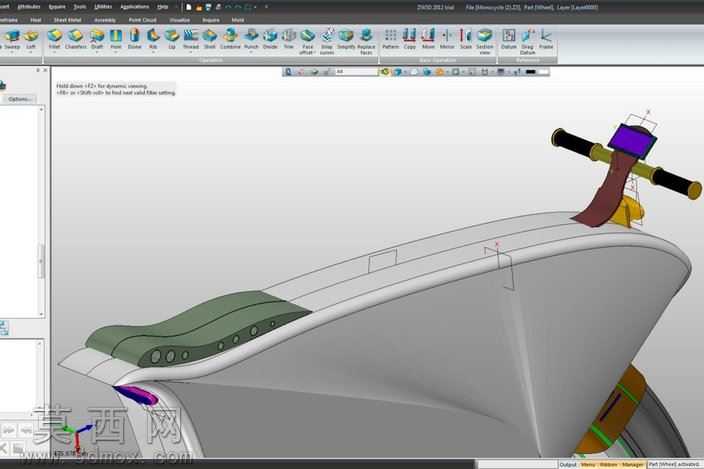Expand the Rib dropdown arrow
The width and height of the screenshot is (704, 469).
(153, 53)
